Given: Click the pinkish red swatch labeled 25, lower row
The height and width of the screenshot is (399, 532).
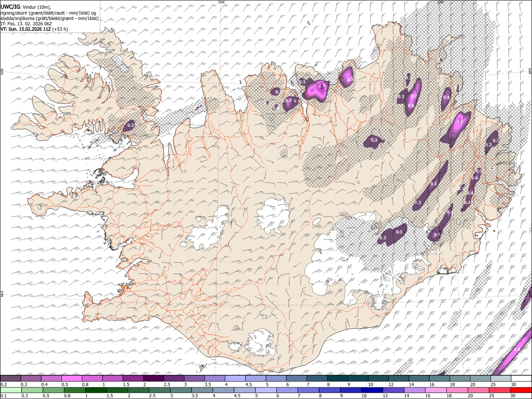Looking at the screenshot, I should click(x=500, y=390).
